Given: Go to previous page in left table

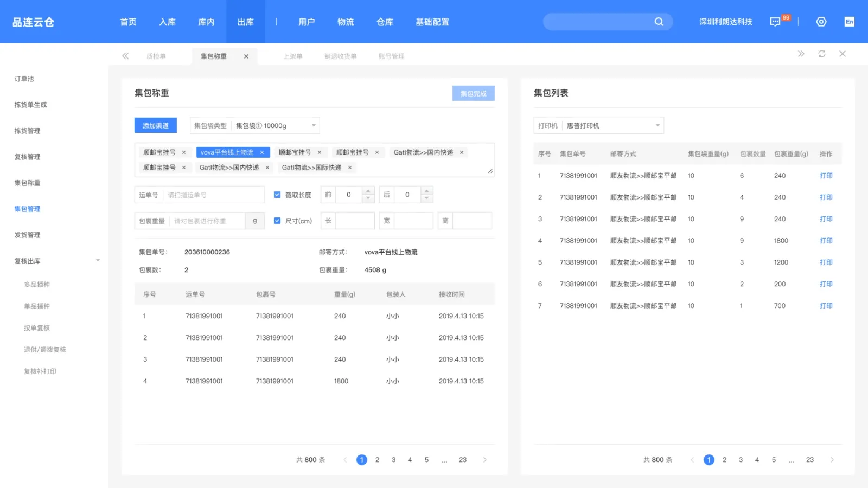Looking at the screenshot, I should [x=345, y=460].
